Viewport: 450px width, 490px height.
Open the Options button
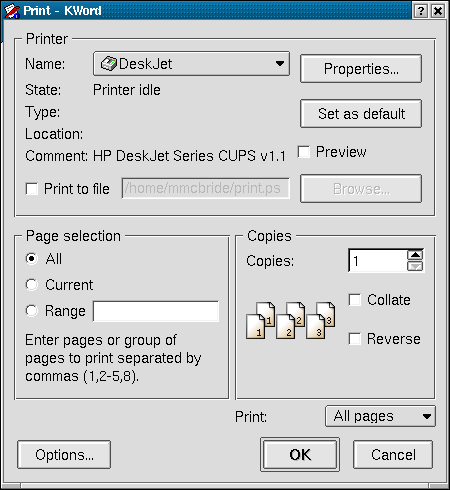point(64,455)
